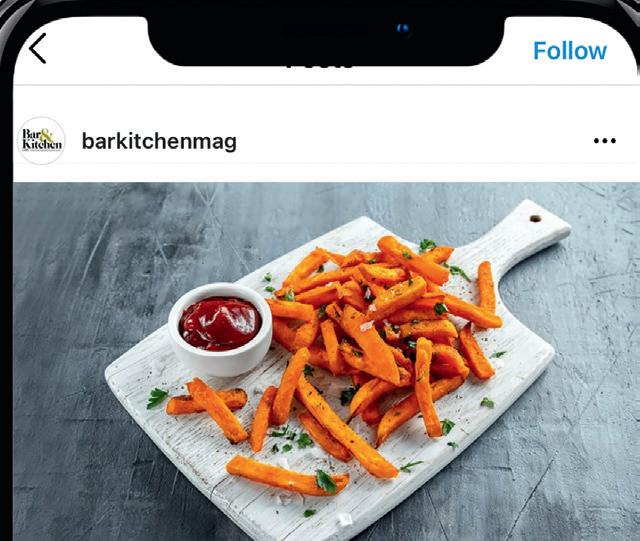Tap the sweet potato fries post photo
Viewport: 640px width, 541px height.
tap(326, 361)
